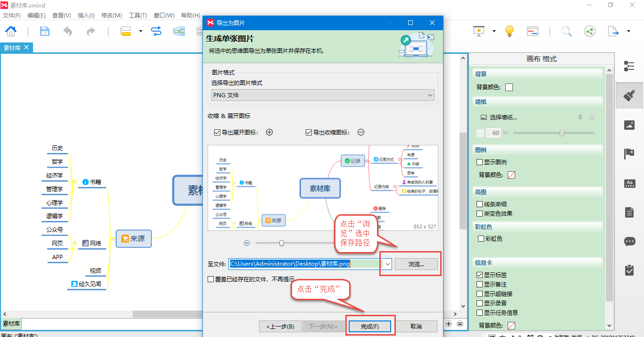Image resolution: width=644 pixels, height=337 pixels.
Task: Open the Gantt chart icon
Action: point(533,31)
